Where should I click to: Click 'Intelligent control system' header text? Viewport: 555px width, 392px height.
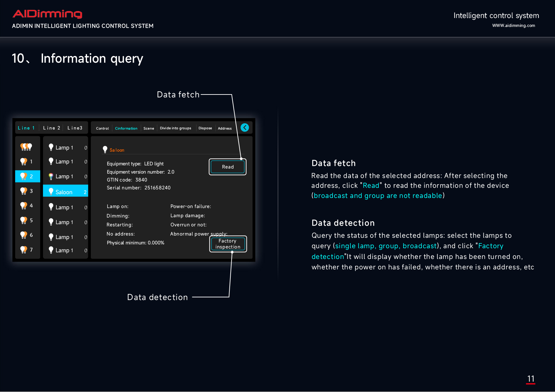(x=496, y=15)
